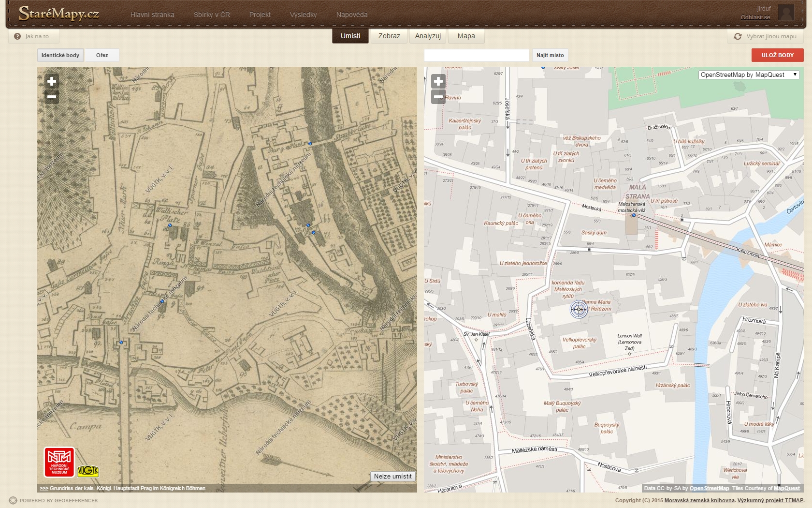The width and height of the screenshot is (812, 508).
Task: Click the Hroznová street label near the river
Action: click(754, 320)
